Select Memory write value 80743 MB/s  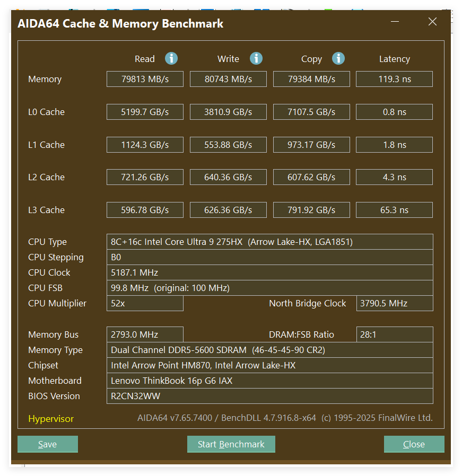pos(228,79)
